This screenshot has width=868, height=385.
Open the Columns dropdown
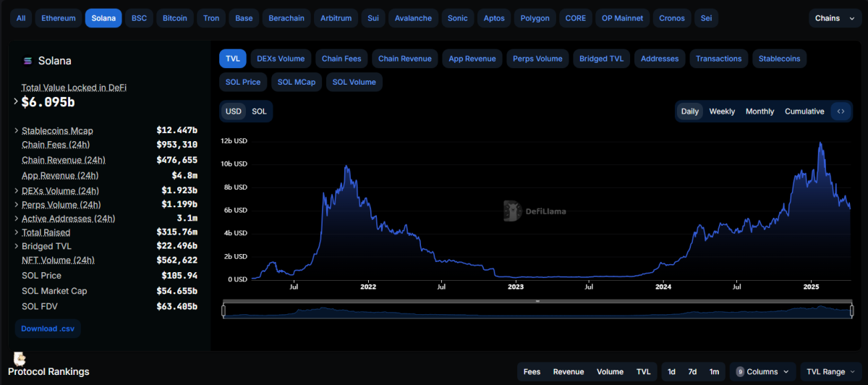point(762,372)
